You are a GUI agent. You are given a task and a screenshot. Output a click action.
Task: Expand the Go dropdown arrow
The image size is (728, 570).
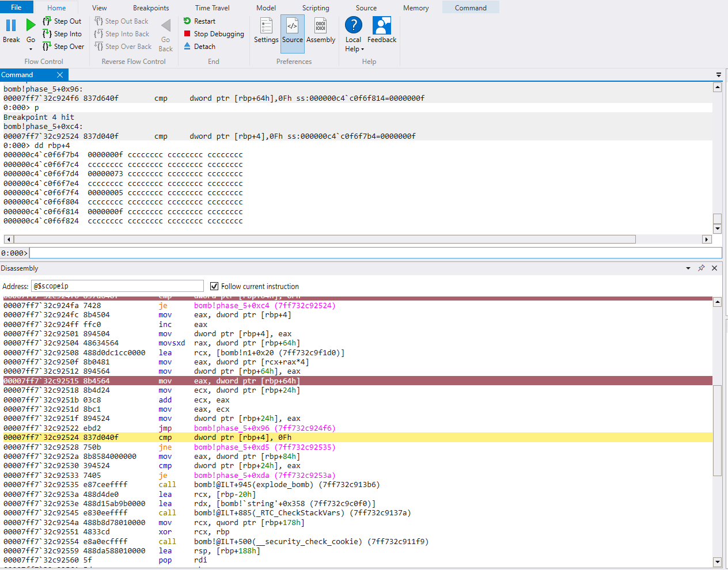31,50
